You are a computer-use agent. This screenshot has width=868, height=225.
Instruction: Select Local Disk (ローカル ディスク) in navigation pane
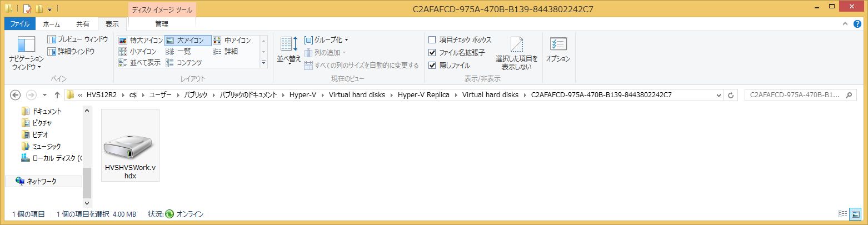(x=51, y=158)
